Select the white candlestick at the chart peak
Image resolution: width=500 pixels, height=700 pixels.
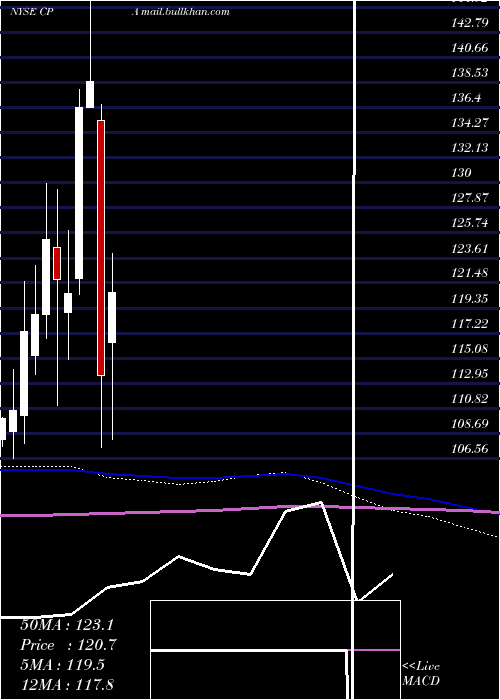point(90,94)
